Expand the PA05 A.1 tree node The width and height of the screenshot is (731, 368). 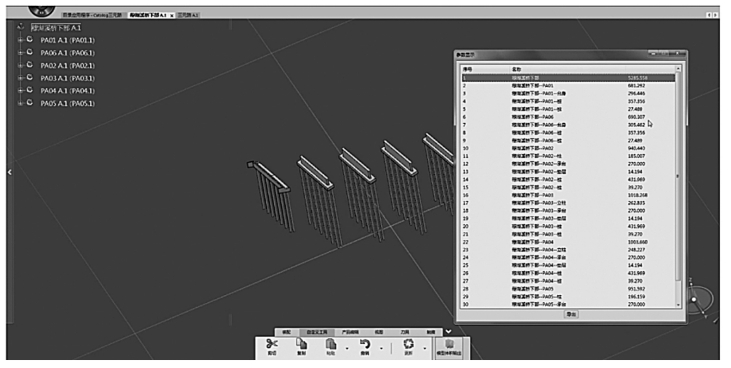[x=21, y=103]
